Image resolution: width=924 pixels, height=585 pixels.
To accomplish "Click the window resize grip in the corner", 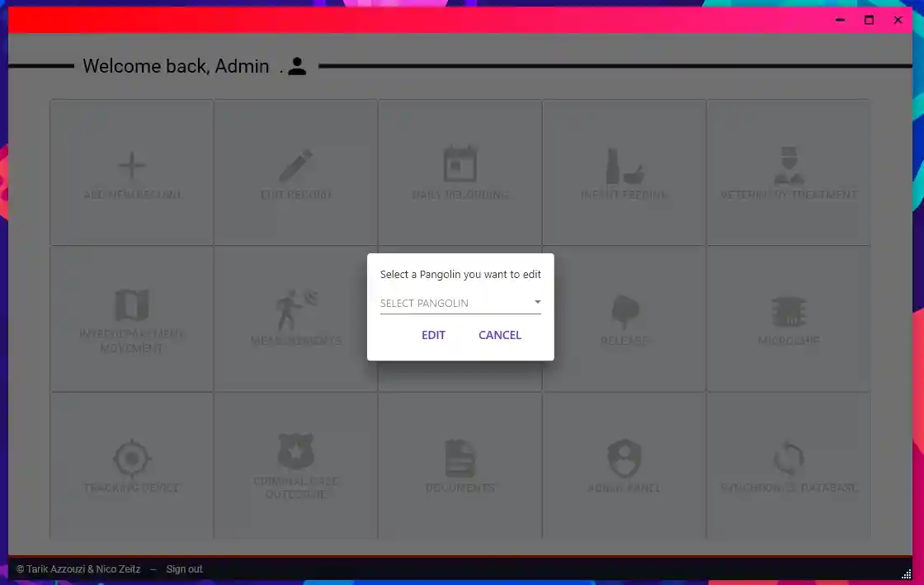I will (x=907, y=574).
